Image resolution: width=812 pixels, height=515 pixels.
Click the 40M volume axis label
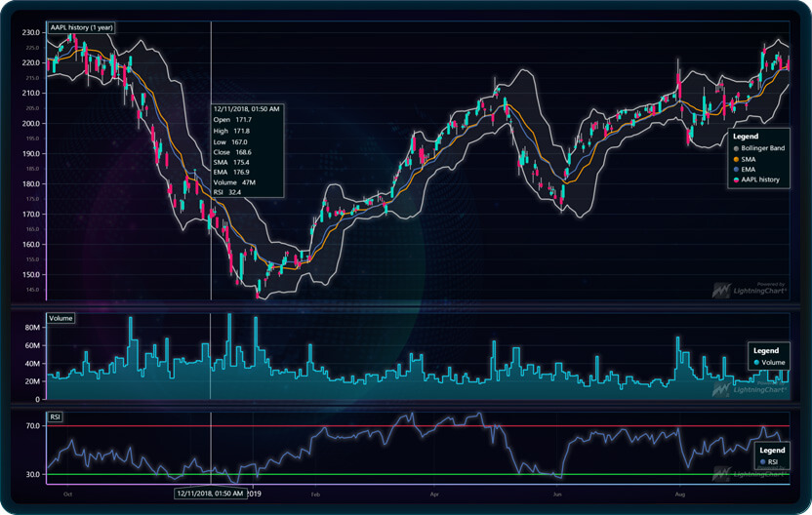click(x=32, y=364)
